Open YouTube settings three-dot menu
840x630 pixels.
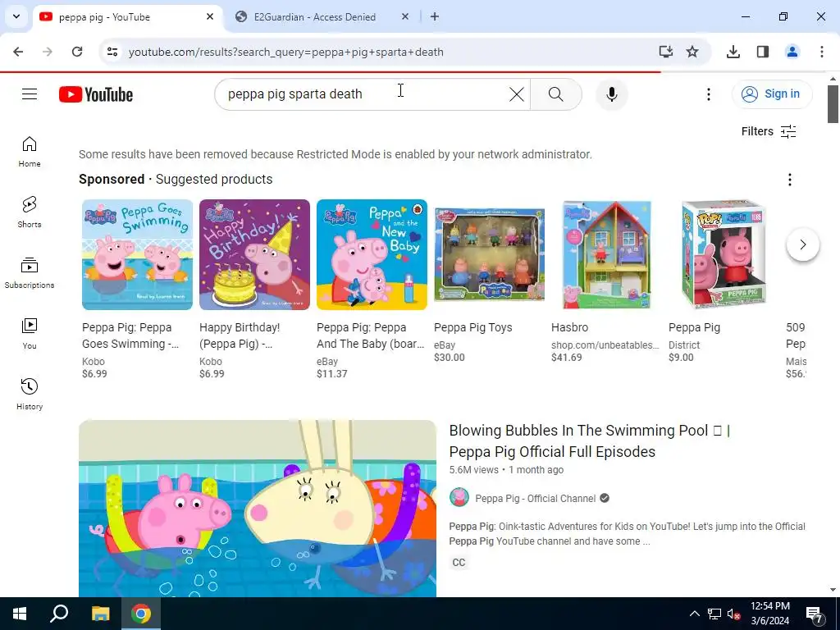[708, 94]
